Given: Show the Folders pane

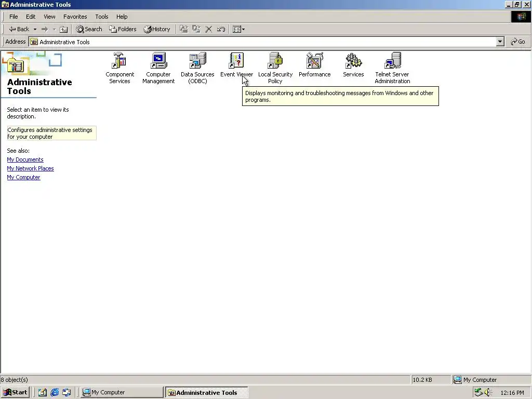Looking at the screenshot, I should tap(123, 29).
